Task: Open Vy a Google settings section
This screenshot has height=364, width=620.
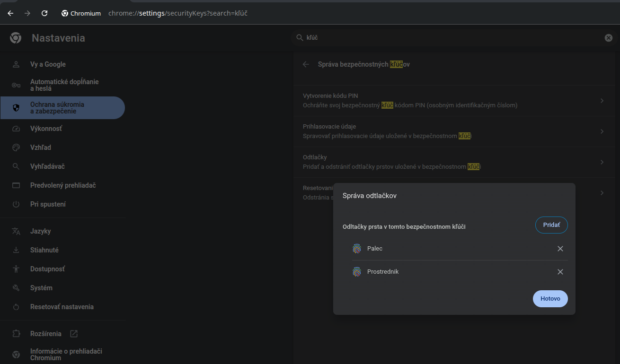Action: [x=48, y=64]
